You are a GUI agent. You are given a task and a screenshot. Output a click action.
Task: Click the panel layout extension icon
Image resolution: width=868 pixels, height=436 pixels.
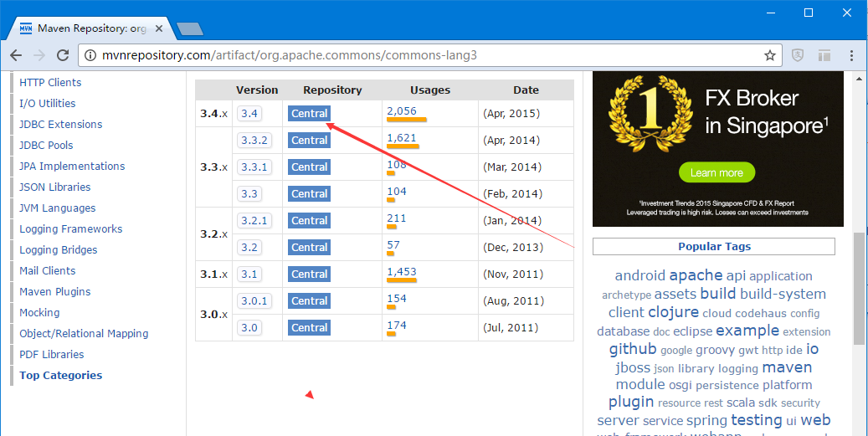[x=824, y=55]
